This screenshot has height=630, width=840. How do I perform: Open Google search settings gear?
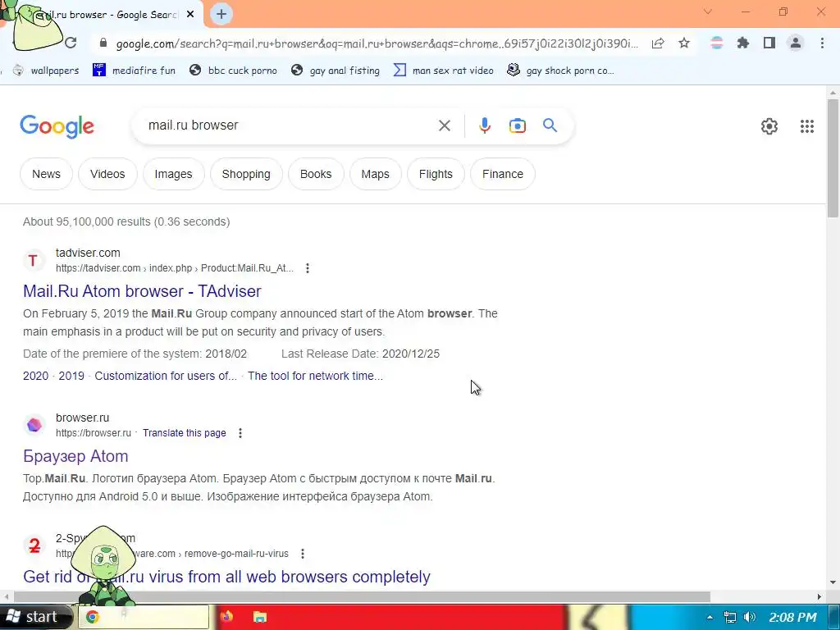(769, 126)
